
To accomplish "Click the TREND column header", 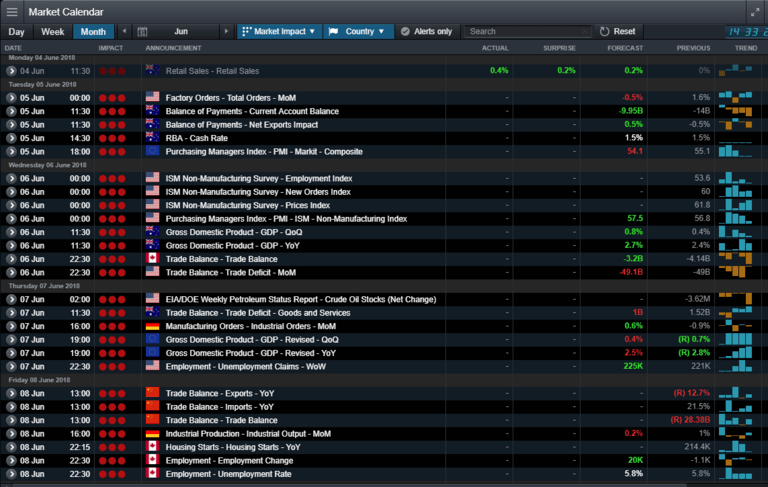I will click(746, 48).
